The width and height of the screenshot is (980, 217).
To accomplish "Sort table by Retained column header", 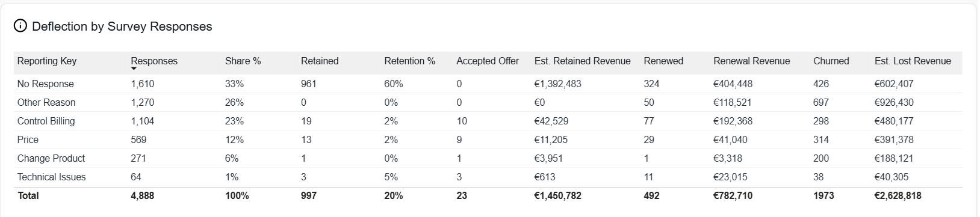I will pyautogui.click(x=320, y=61).
